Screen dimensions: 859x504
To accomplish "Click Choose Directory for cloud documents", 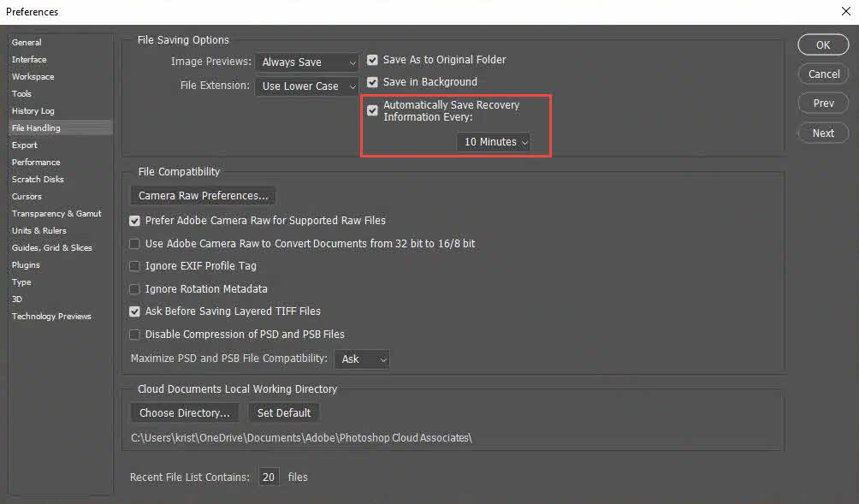I will point(184,412).
